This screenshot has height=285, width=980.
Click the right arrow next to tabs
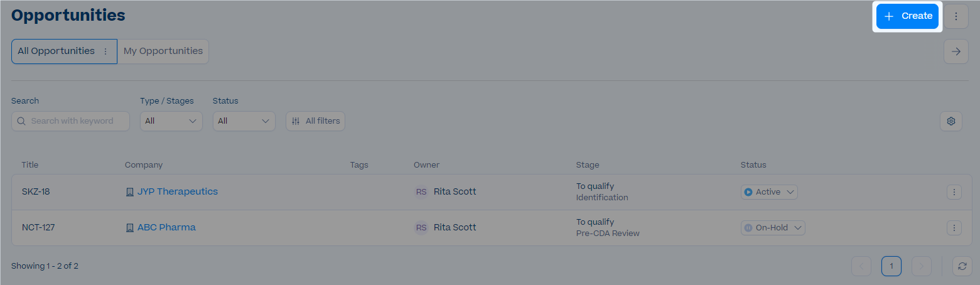956,51
